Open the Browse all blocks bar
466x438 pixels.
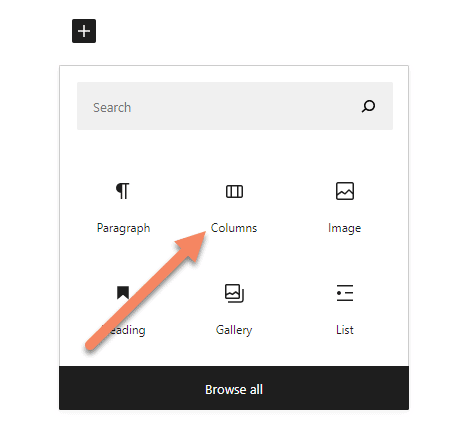[234, 388]
